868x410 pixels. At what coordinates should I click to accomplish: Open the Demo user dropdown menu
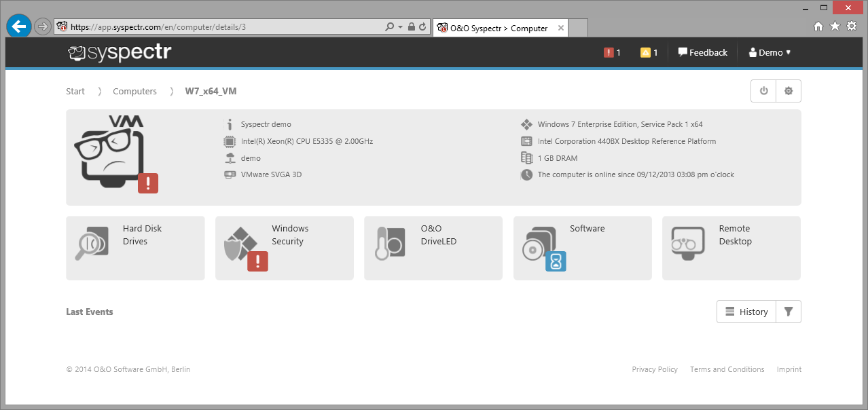[x=770, y=52]
